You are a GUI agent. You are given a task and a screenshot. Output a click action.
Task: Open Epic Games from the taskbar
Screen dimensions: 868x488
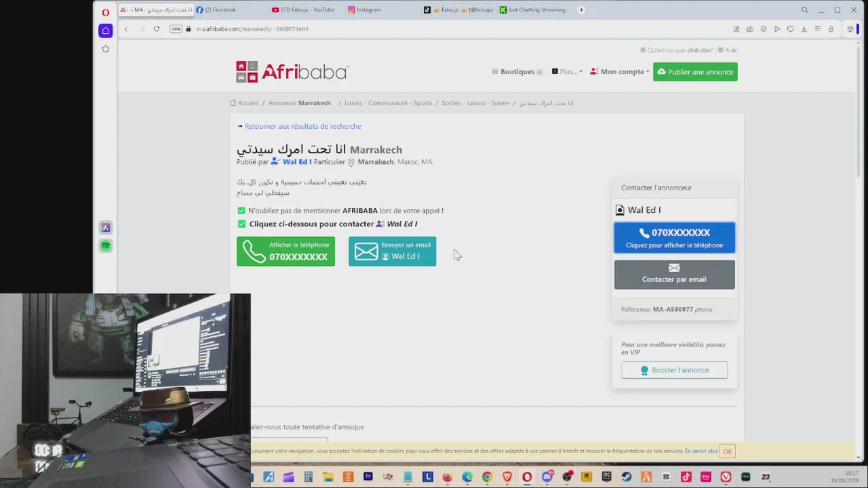tap(607, 477)
